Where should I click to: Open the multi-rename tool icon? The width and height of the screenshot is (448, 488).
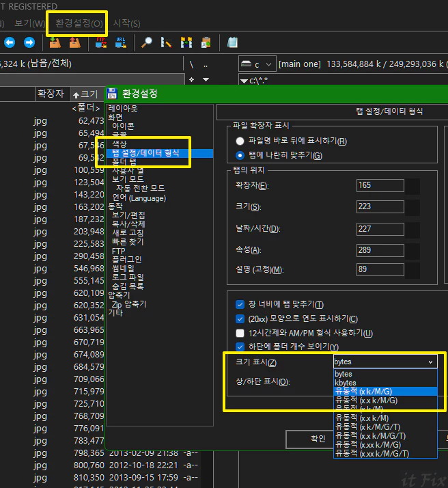tap(167, 42)
